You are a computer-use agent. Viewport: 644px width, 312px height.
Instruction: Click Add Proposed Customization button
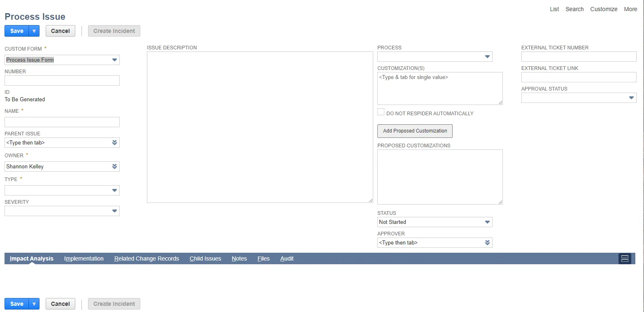click(415, 131)
